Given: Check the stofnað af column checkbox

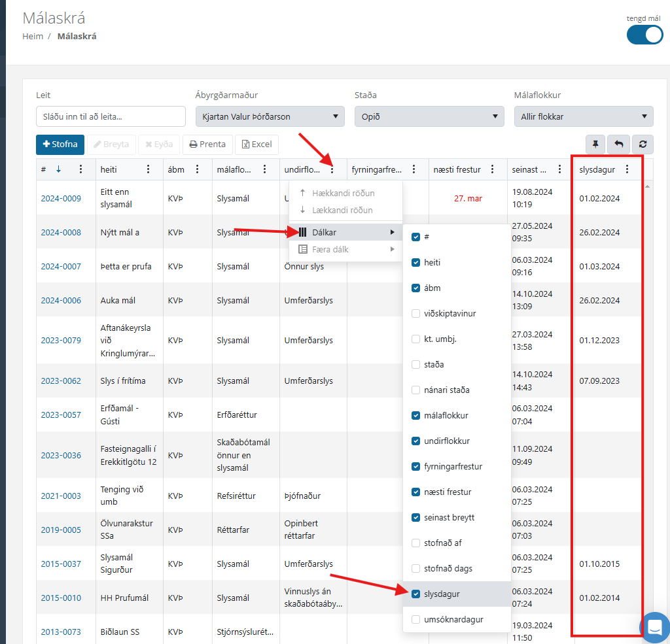Looking at the screenshot, I should (x=415, y=543).
